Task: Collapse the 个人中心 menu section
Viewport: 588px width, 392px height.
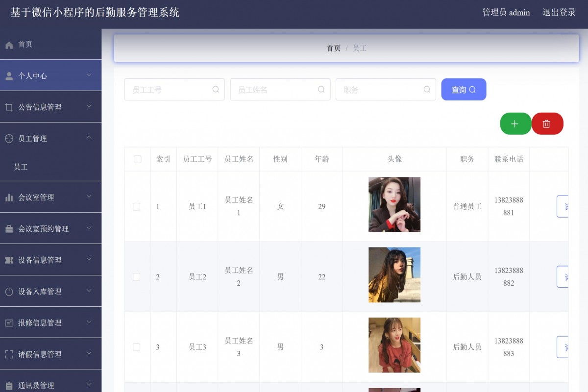Action: coord(89,75)
